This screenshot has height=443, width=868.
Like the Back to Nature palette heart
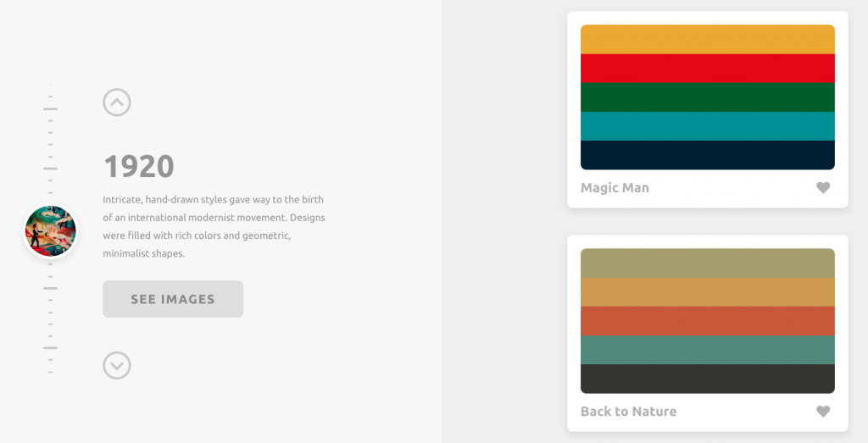pos(823,411)
